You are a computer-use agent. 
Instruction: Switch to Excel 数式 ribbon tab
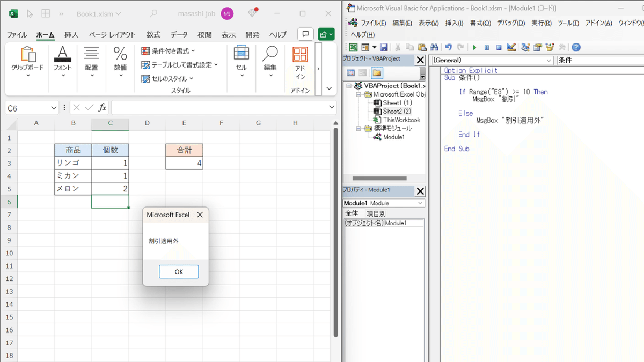coord(153,34)
